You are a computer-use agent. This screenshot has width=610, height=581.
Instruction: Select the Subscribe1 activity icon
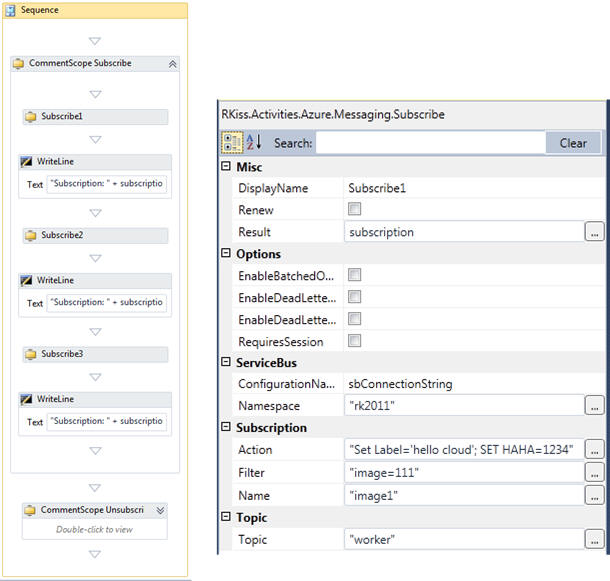pos(30,116)
